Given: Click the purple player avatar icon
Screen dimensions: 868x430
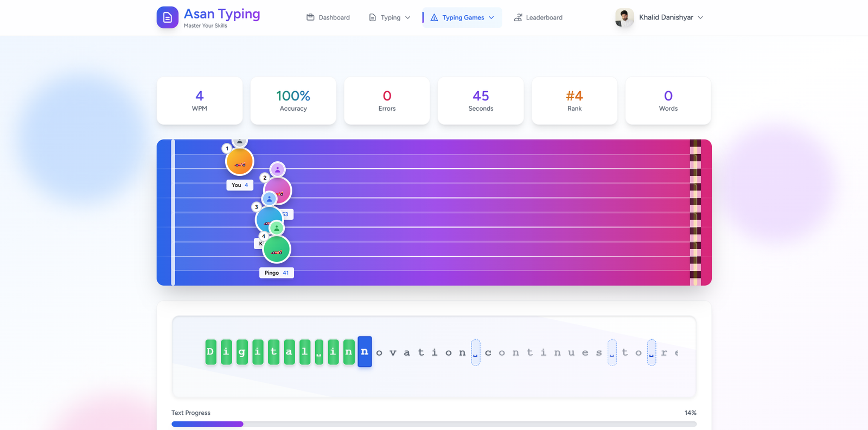Looking at the screenshot, I should pos(277,169).
